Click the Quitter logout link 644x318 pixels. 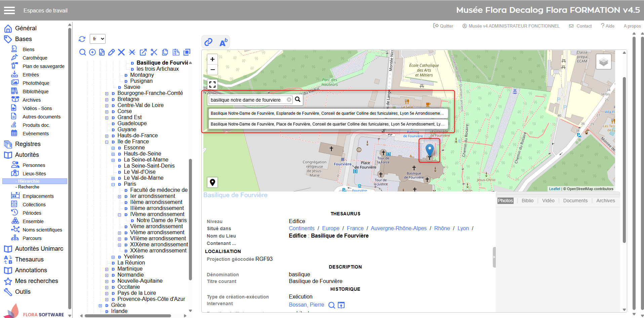[443, 26]
